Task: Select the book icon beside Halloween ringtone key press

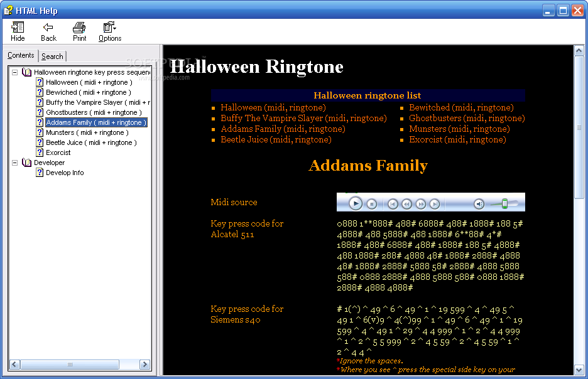Action: 26,72
